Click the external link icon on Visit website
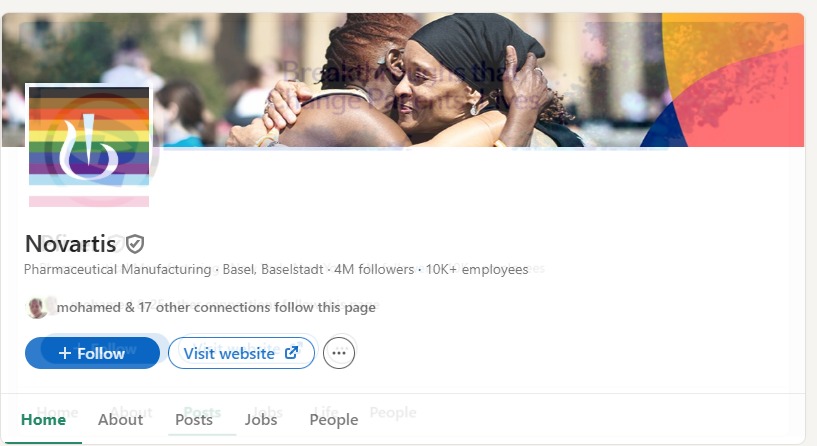The height and width of the screenshot is (446, 817). 291,353
